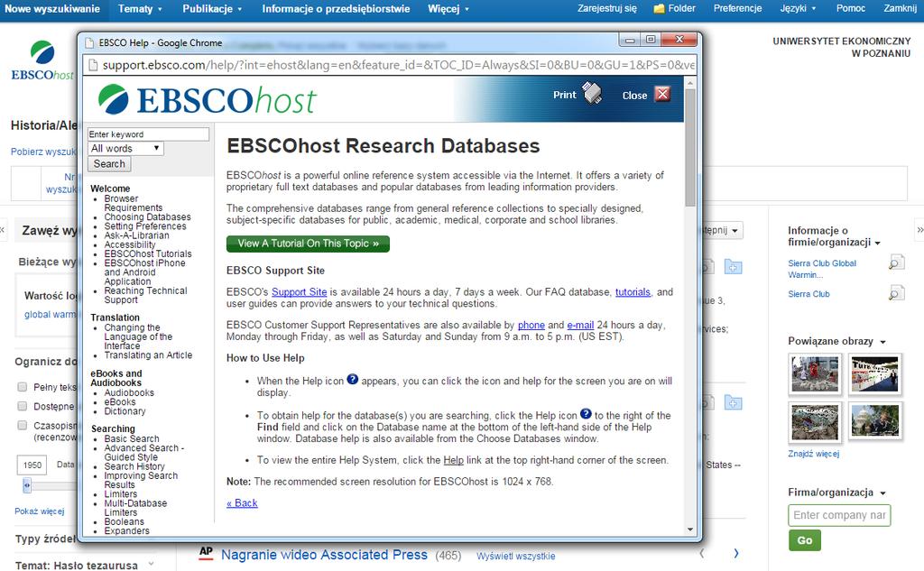The image size is (924, 571).
Task: Click the 'Enter company name' field
Action: click(x=839, y=515)
